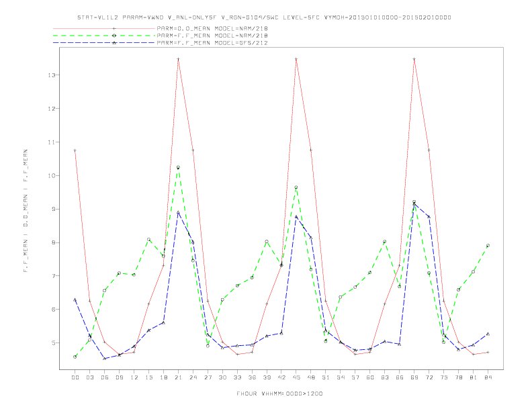532x411 pixels.
Task: Click the green circle data point at hour 00
Action: 75,357
